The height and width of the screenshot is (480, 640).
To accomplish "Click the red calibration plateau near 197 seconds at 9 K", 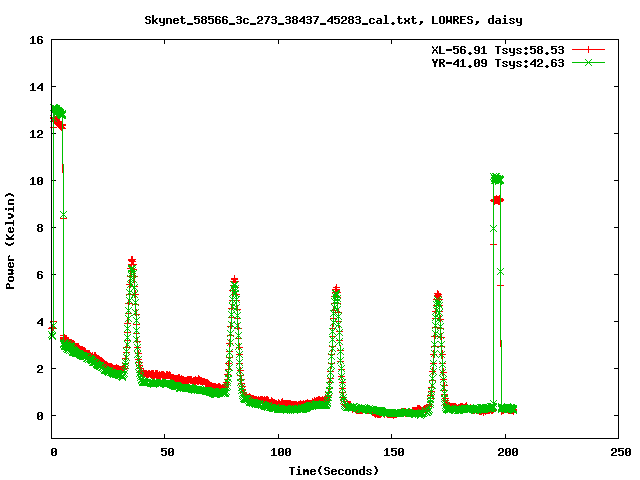I will pos(497,200).
